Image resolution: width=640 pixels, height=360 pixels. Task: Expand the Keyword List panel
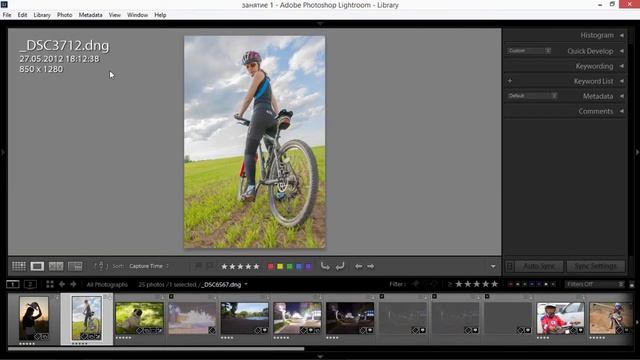[x=622, y=81]
